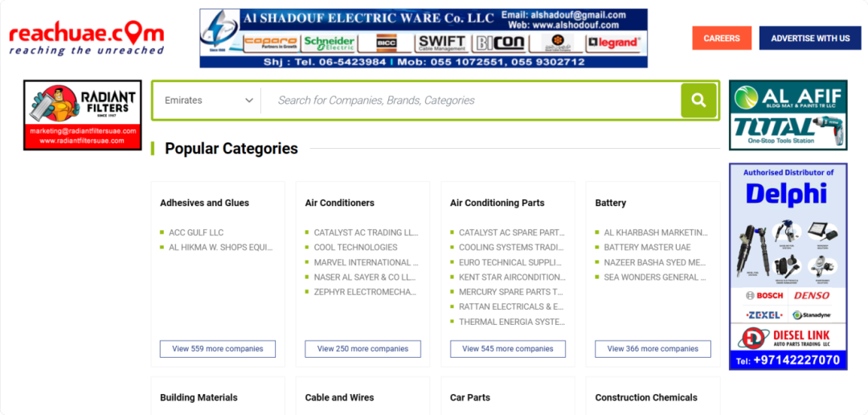Screen dimensions: 868x415
Task: Click the green search magnifier button
Action: [x=698, y=101]
